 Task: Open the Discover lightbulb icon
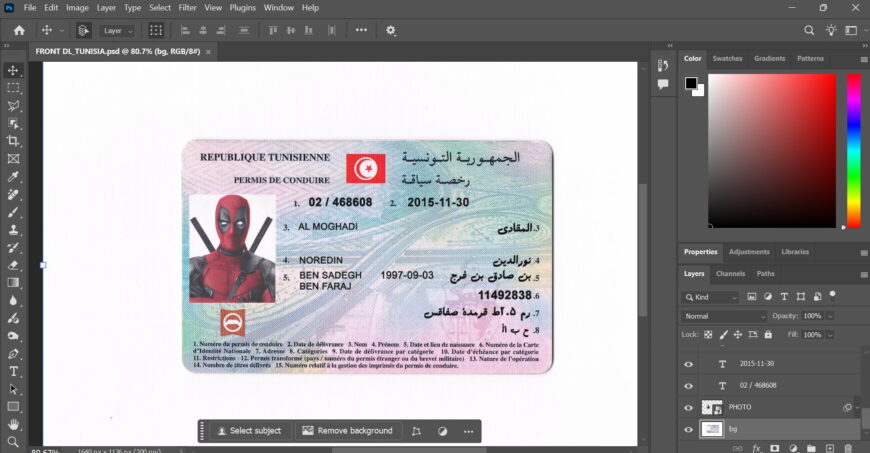tap(831, 31)
